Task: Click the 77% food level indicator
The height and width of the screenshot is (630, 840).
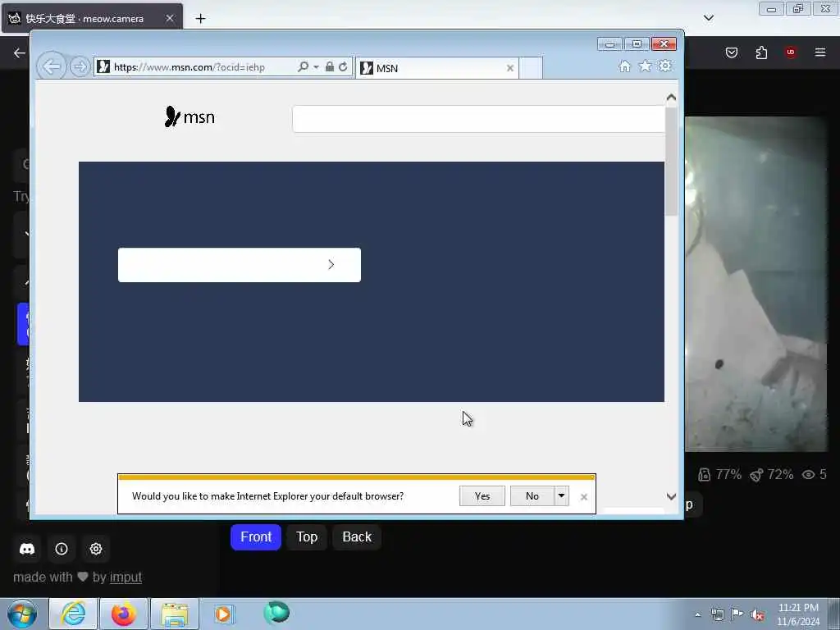Action: [720, 475]
